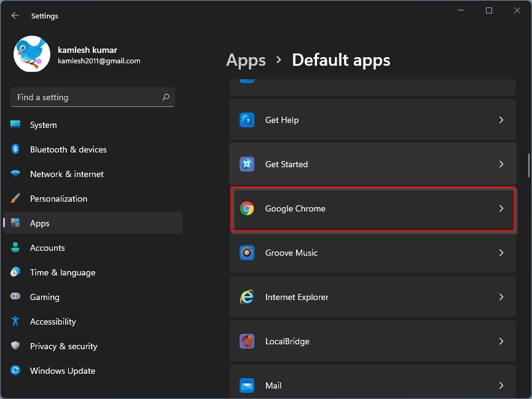Click the back arrow in title bar
532x399 pixels.
tap(15, 16)
